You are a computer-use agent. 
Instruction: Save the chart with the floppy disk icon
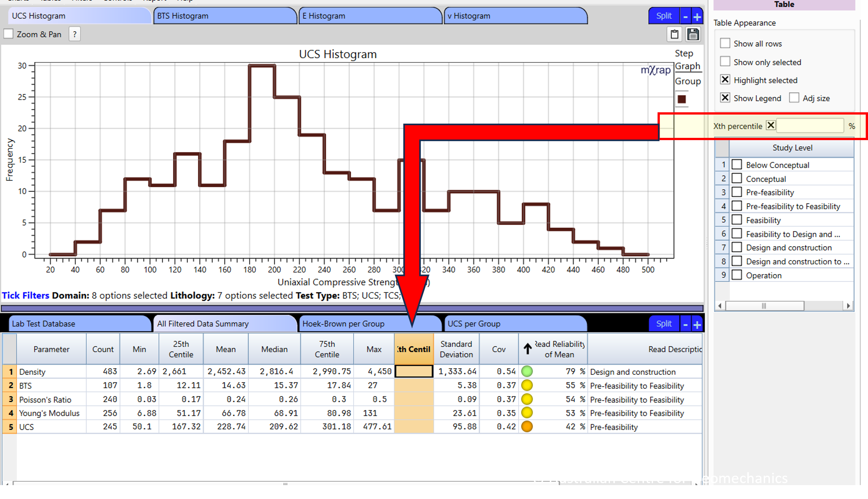click(x=693, y=34)
